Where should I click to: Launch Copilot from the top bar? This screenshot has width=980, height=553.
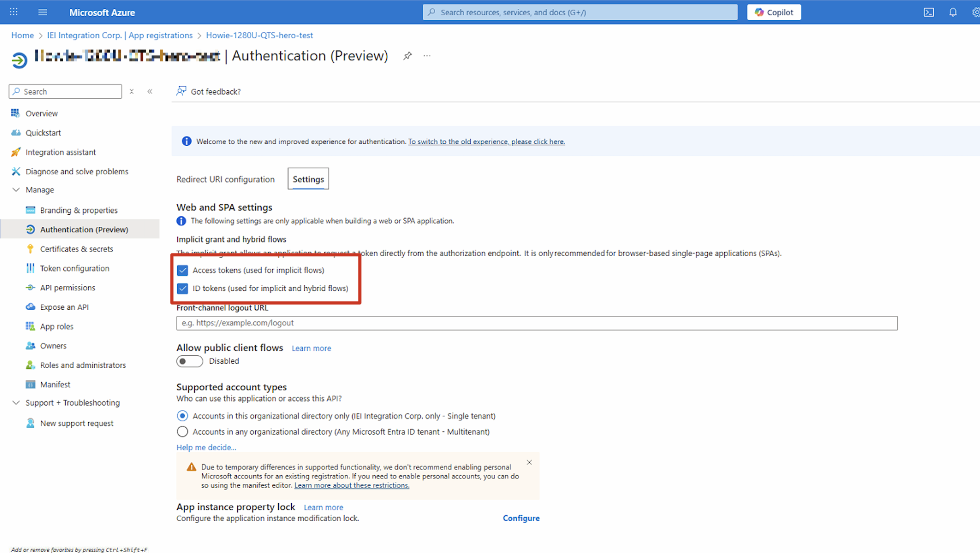point(774,12)
